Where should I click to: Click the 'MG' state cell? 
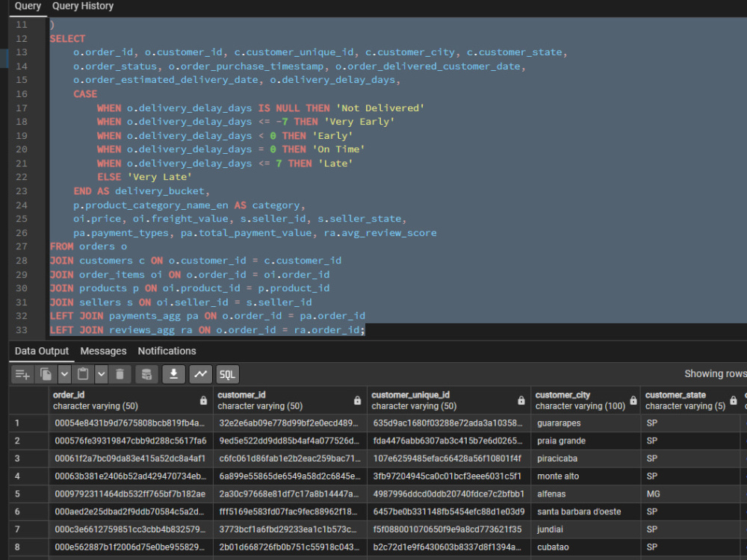click(690, 494)
